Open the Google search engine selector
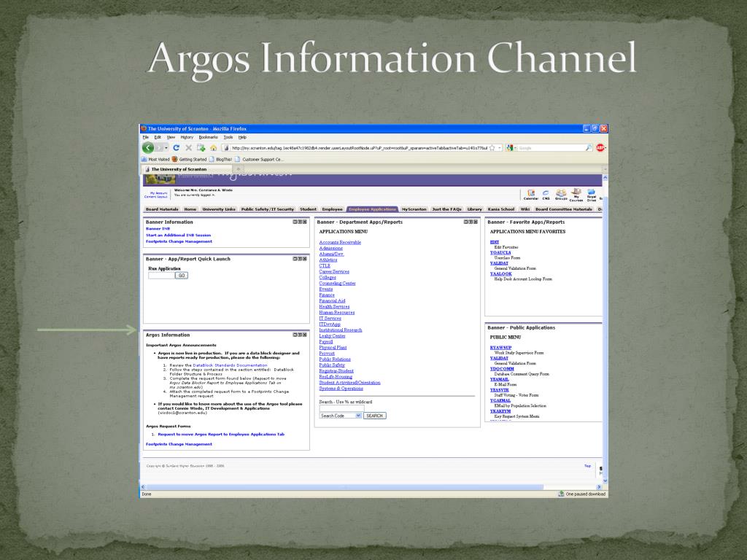The height and width of the screenshot is (560, 747). point(511,148)
